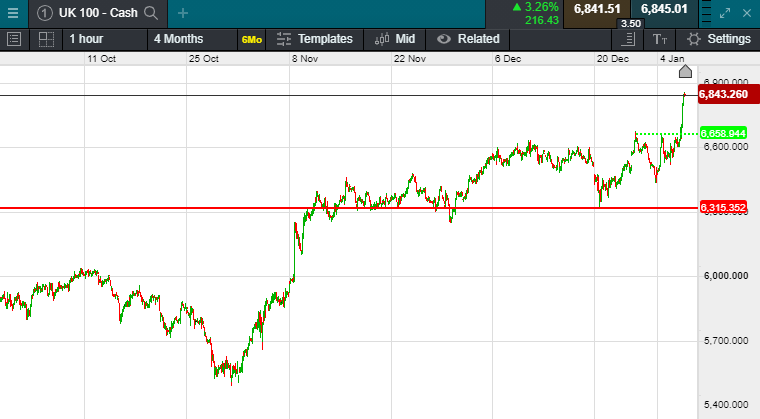Select the UK 100 - Cash tab
This screenshot has width=760, height=419.
(x=88, y=13)
